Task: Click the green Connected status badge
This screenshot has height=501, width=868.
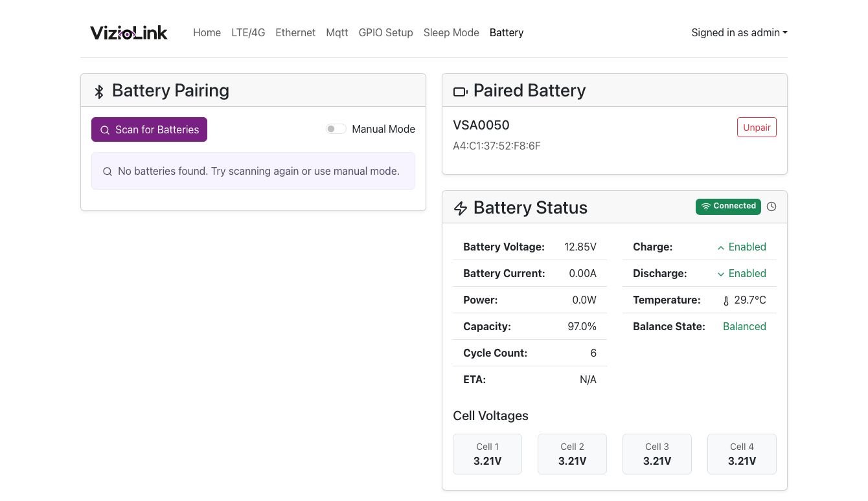Action: pos(728,206)
